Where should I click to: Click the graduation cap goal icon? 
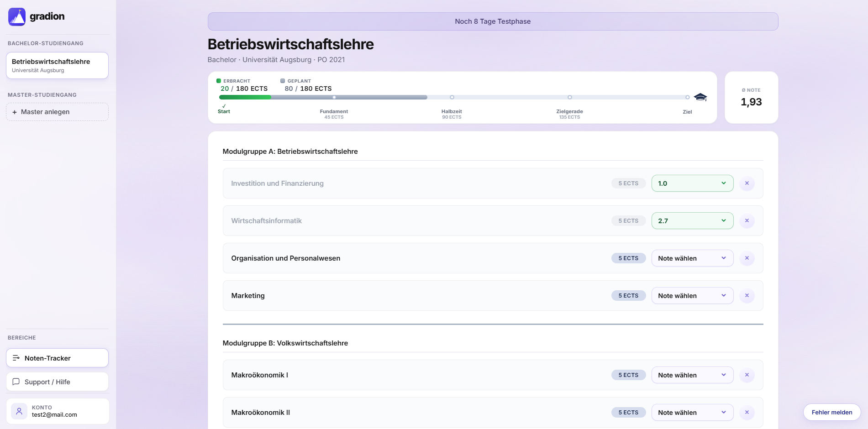click(700, 97)
